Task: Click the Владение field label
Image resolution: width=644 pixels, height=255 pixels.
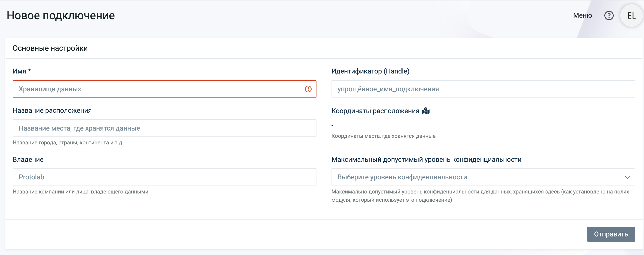Action: pos(28,159)
